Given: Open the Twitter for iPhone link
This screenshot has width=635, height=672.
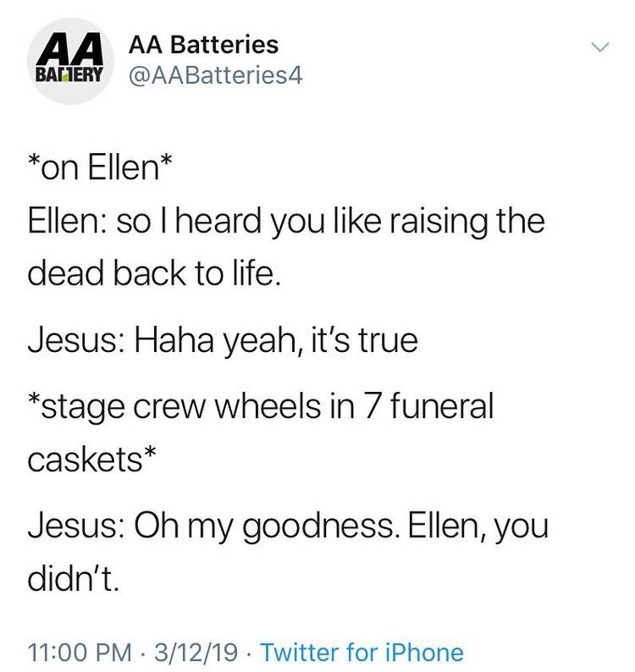Looking at the screenshot, I should point(362,652).
